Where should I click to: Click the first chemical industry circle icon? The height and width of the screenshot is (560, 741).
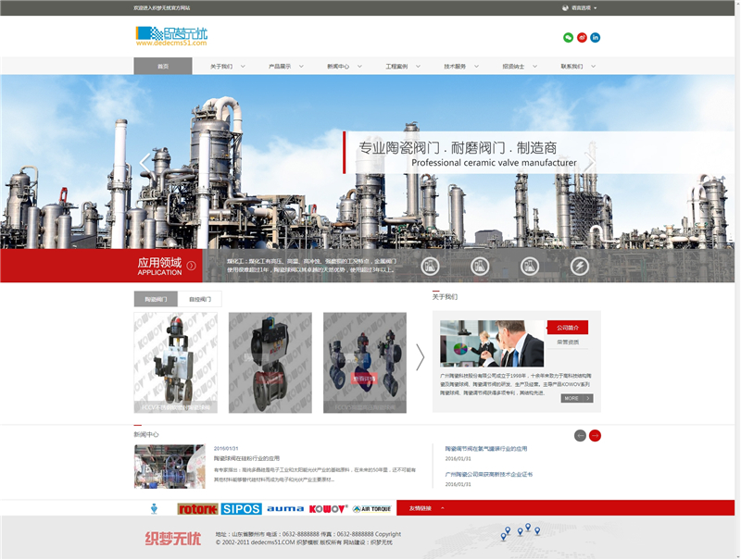428,268
